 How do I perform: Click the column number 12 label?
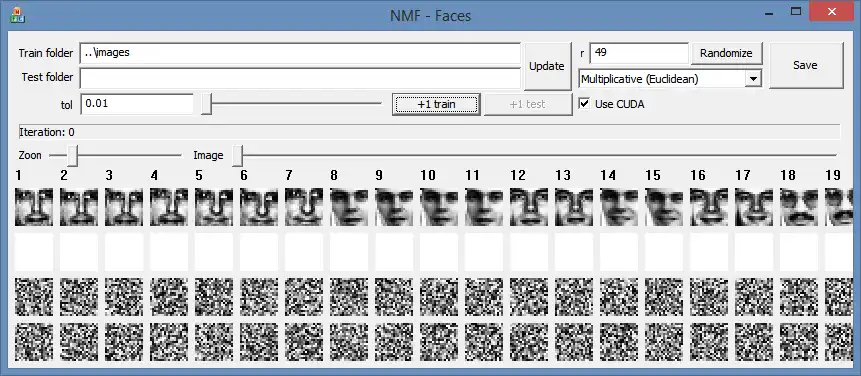click(518, 175)
